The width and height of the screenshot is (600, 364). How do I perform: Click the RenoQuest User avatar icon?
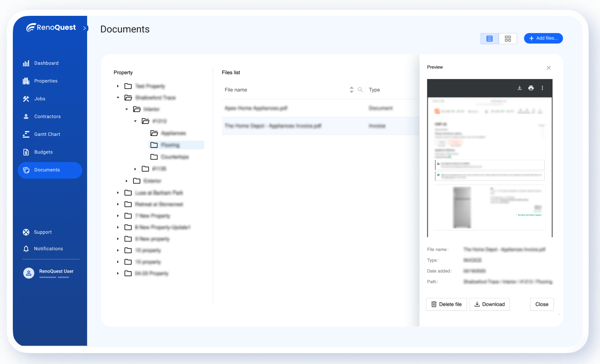pyautogui.click(x=29, y=273)
